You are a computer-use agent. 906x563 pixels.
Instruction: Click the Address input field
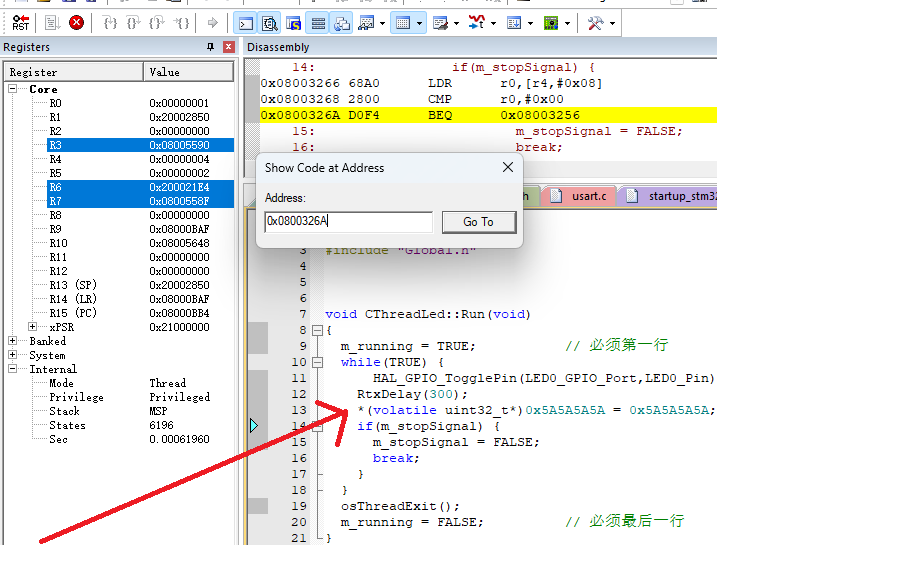tap(348, 221)
